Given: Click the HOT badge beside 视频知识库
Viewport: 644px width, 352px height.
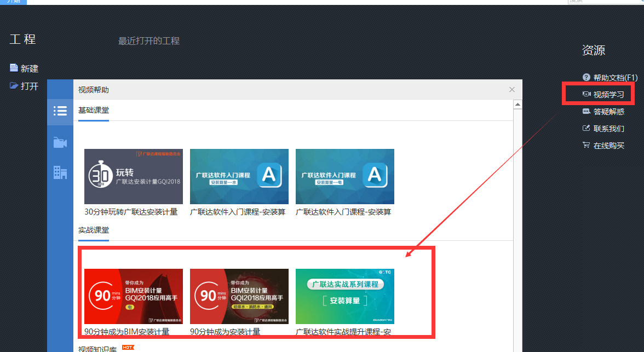Looking at the screenshot, I should [128, 348].
